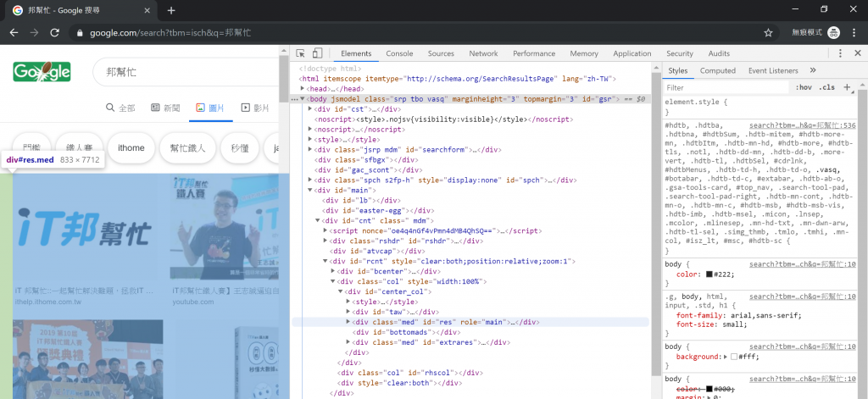Click the incognito mode avatar icon
Viewport: 868px width, 399px height.
[834, 33]
